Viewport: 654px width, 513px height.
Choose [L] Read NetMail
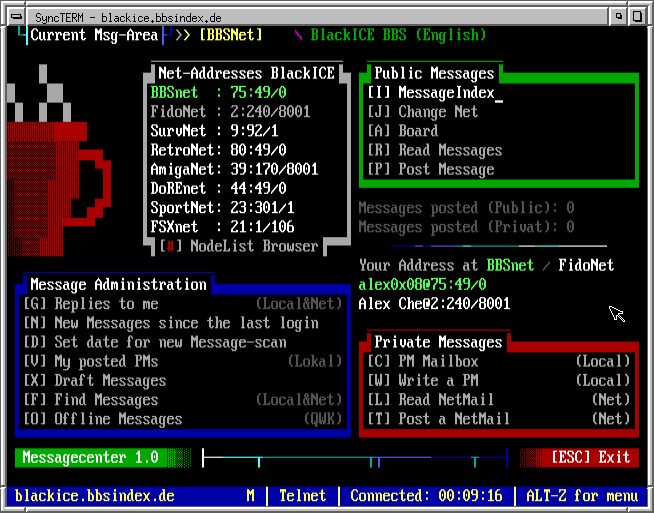[499, 400]
